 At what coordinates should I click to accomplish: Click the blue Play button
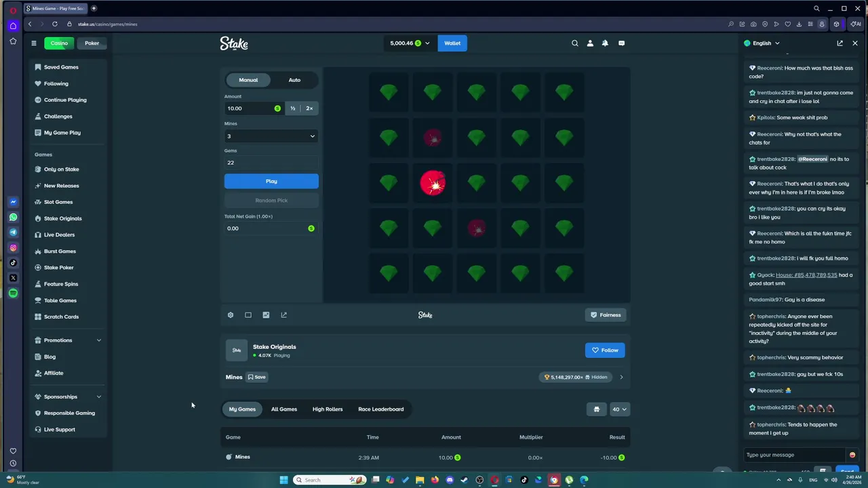[x=271, y=181]
